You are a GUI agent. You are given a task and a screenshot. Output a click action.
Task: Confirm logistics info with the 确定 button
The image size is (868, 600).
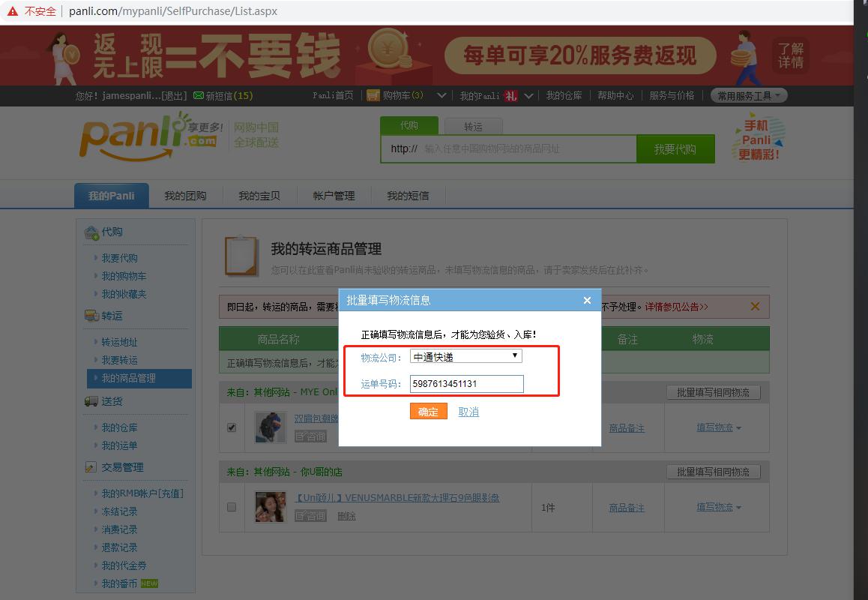click(428, 411)
